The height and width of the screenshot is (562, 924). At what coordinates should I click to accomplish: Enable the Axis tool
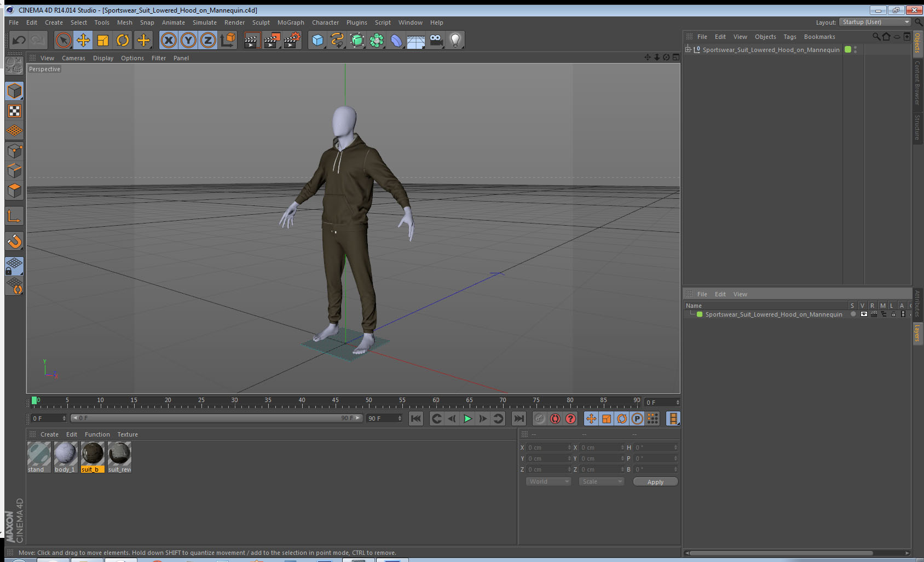(14, 216)
